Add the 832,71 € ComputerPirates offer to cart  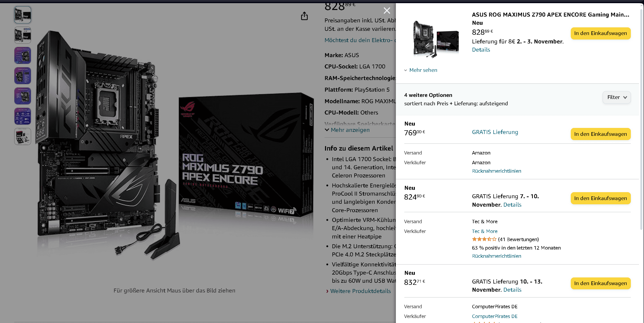click(x=601, y=284)
